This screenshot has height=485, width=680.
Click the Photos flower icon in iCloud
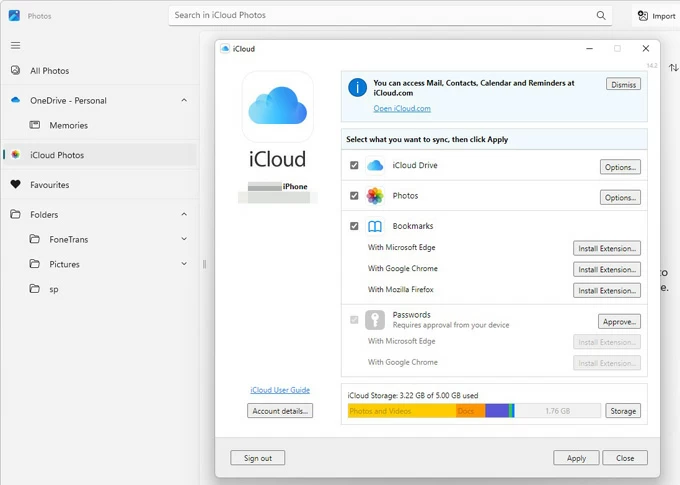click(x=375, y=196)
